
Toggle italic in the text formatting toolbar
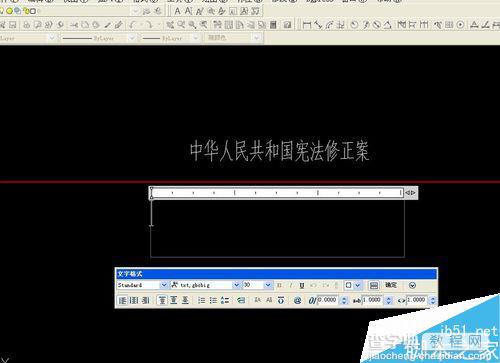[x=291, y=285]
